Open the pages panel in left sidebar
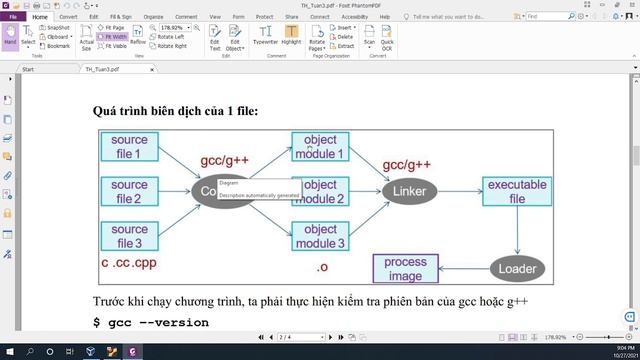640x360 pixels. (x=7, y=119)
